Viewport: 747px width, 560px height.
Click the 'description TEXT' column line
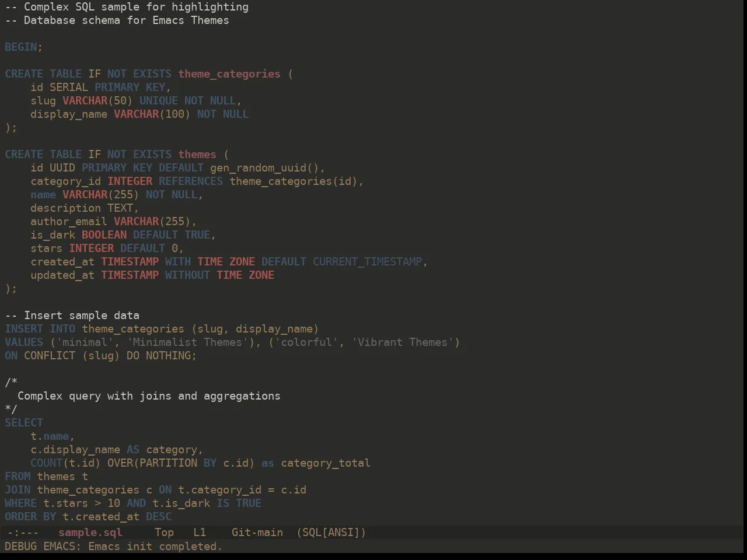point(85,208)
